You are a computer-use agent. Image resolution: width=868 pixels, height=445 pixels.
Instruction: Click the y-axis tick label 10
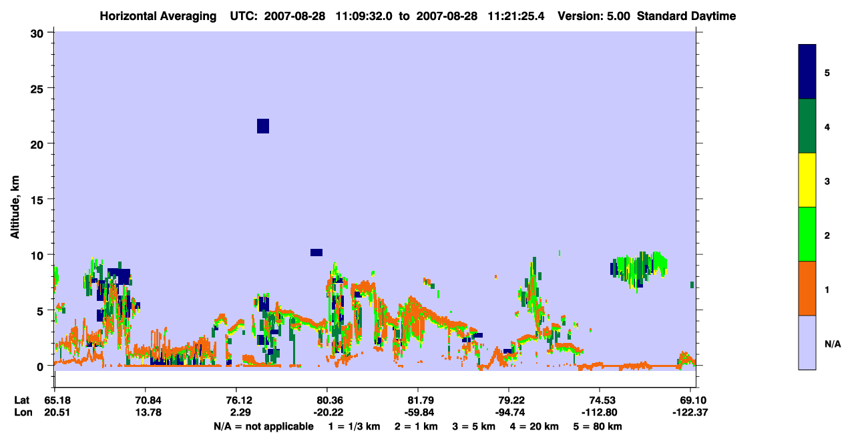pos(39,255)
